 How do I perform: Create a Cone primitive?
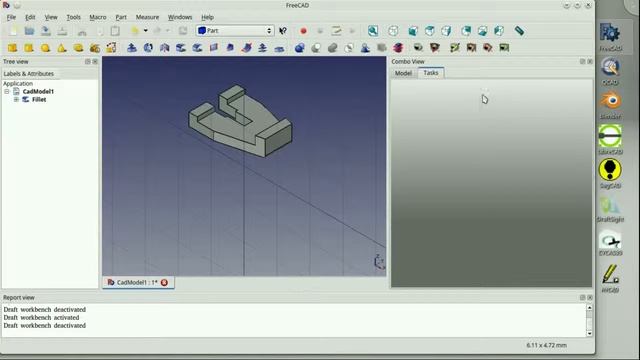(62, 48)
